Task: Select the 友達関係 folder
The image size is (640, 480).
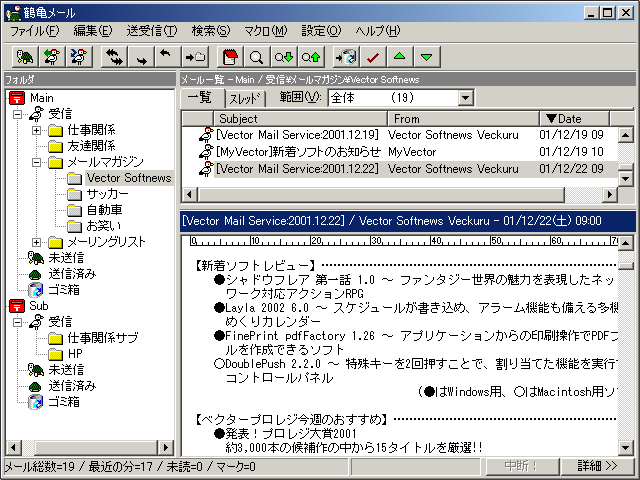Action: click(82, 146)
